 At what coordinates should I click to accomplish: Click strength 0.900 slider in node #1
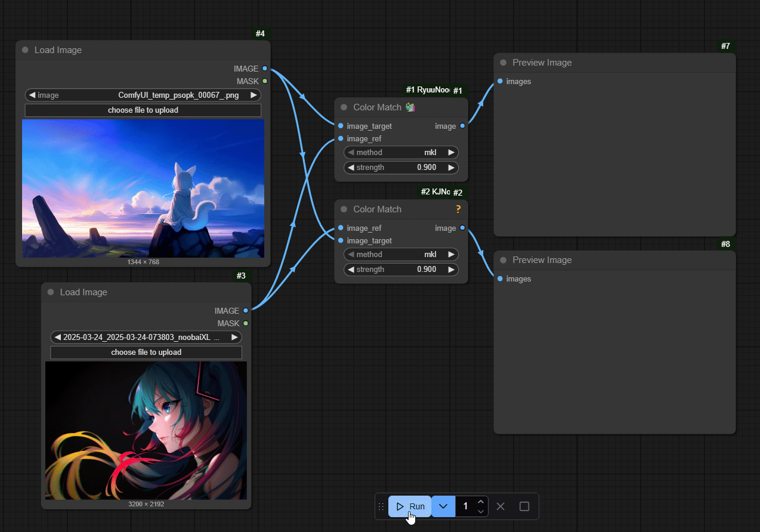coord(401,168)
